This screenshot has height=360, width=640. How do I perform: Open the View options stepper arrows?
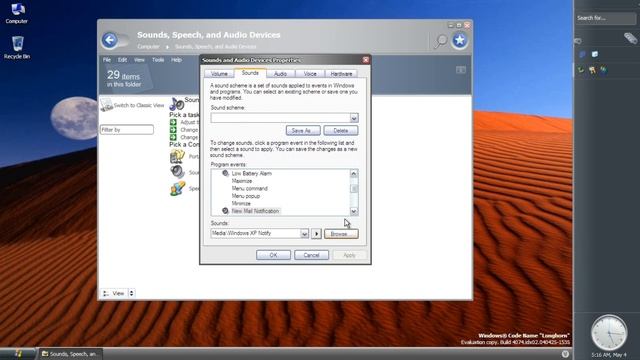pyautogui.click(x=131, y=293)
